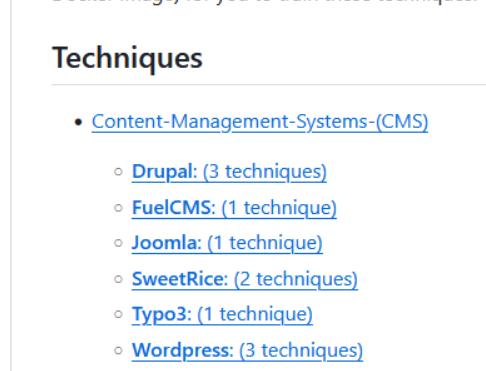Open the Content-Management-Systems-(CMS) link

point(260,122)
